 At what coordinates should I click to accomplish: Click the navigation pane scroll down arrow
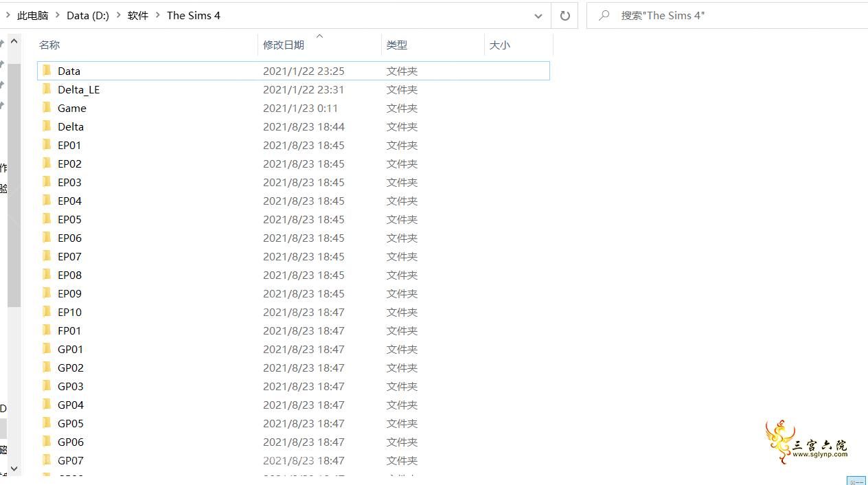[x=14, y=469]
